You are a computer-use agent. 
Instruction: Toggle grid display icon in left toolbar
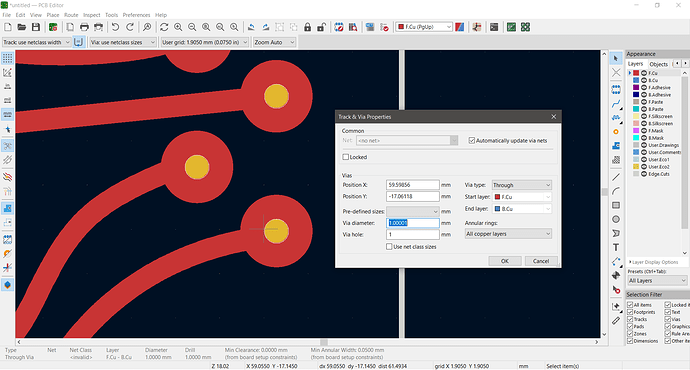(x=7, y=58)
